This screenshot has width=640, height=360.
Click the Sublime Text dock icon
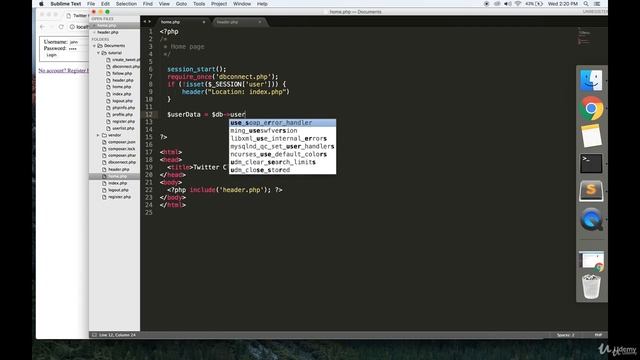click(591, 191)
